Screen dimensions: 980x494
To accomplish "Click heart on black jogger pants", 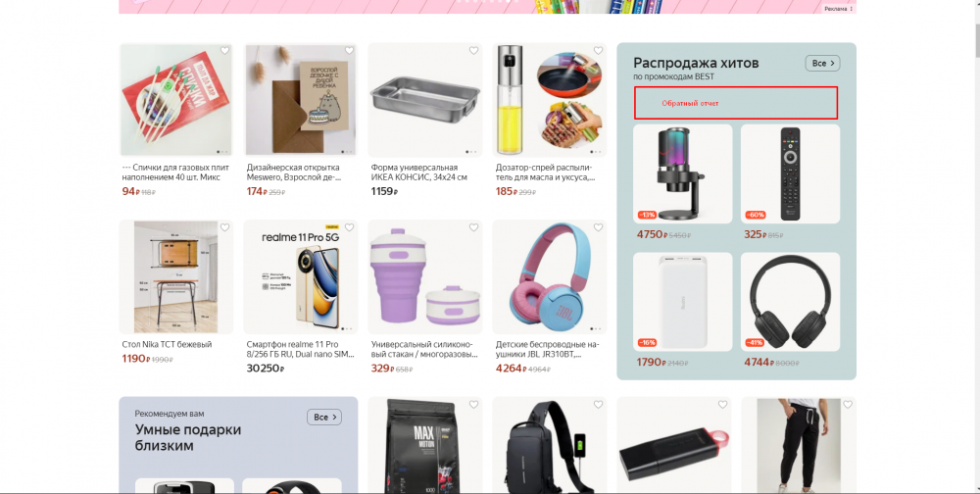I will point(848,405).
